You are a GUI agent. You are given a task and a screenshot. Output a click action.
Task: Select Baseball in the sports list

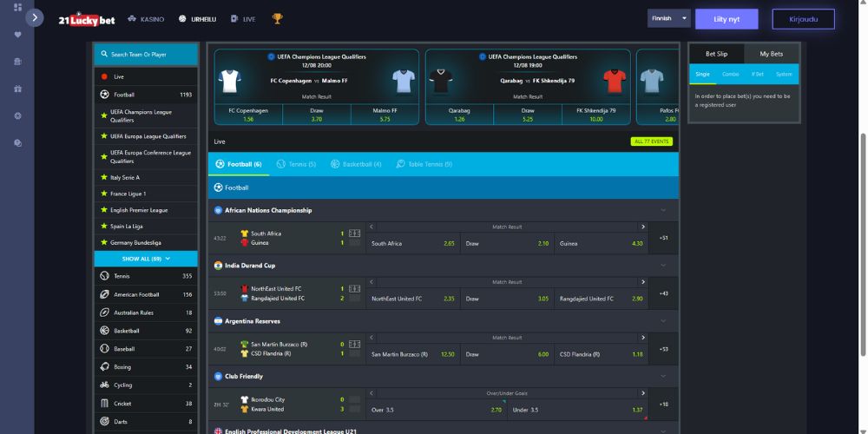tap(146, 349)
